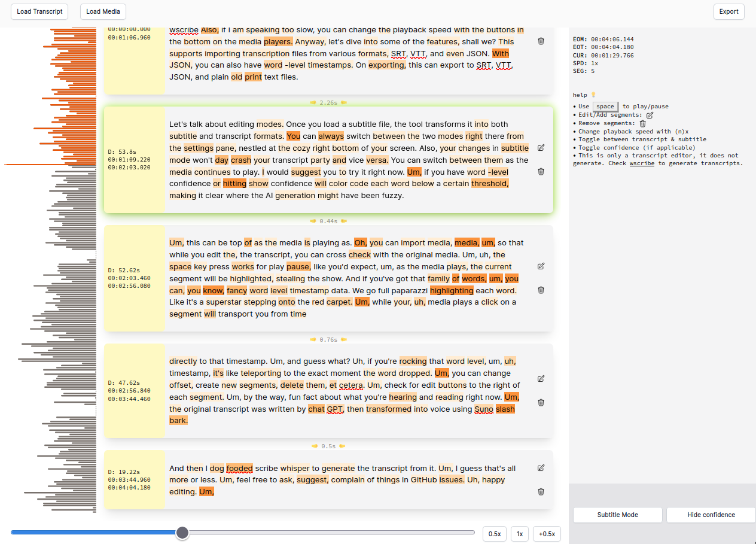Viewport: 756px width, 544px height.
Task: Click the D: 52.62s duration label
Action: pos(124,271)
